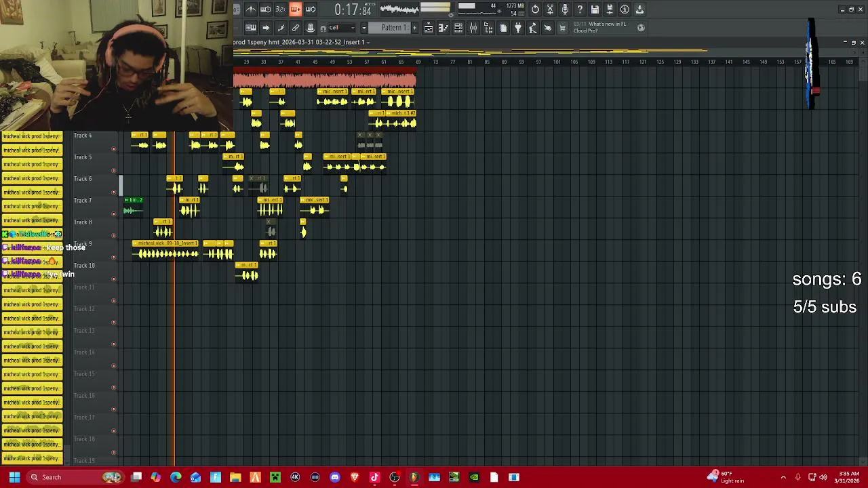The image size is (868, 488).
Task: Open Discord from the taskbar
Action: tap(335, 477)
